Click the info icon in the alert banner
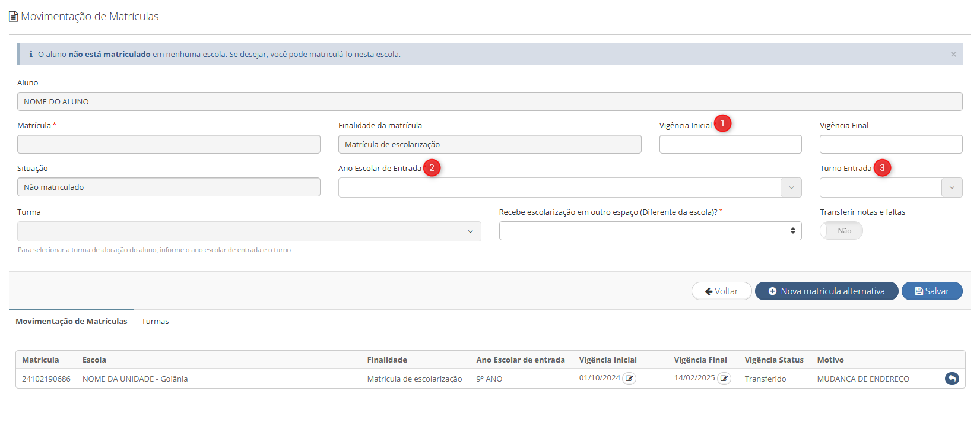The width and height of the screenshot is (980, 426). (31, 54)
